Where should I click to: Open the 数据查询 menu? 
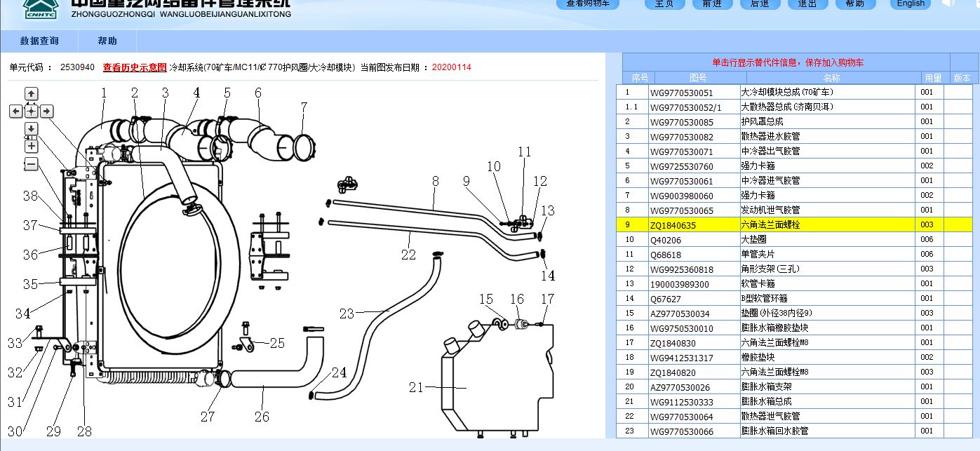coord(39,41)
